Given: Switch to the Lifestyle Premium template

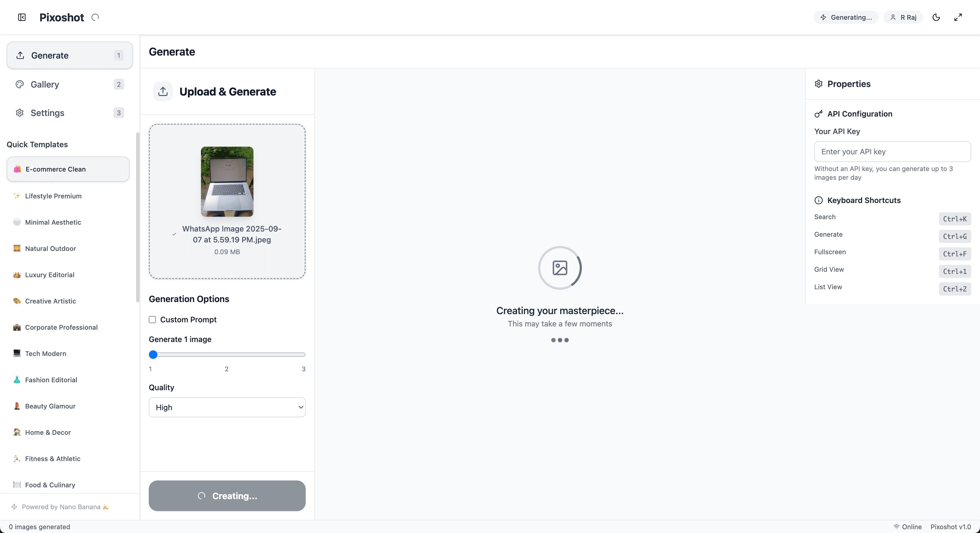Looking at the screenshot, I should [x=53, y=196].
